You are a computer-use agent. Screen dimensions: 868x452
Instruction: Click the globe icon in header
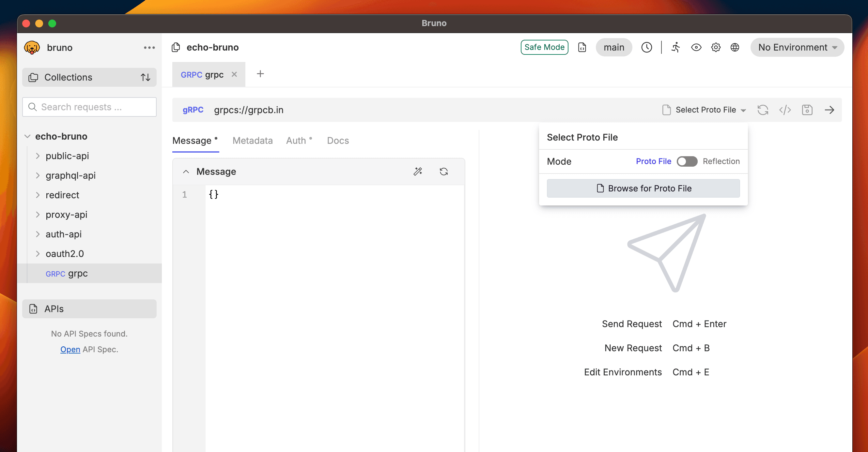coord(735,47)
